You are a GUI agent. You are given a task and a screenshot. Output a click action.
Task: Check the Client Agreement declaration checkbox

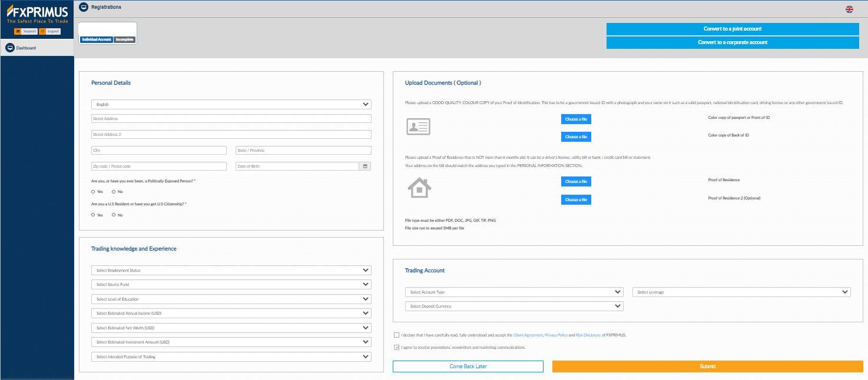396,335
